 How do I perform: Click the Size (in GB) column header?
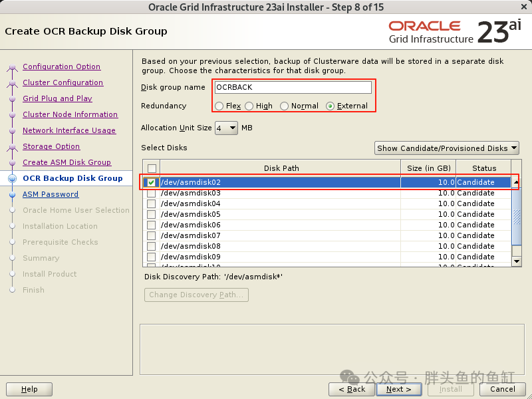point(428,168)
